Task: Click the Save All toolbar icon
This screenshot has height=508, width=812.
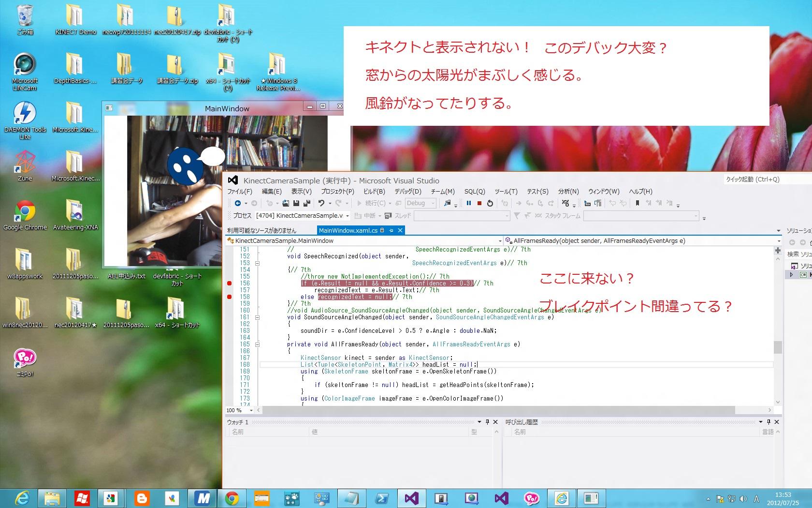Action: (x=306, y=203)
